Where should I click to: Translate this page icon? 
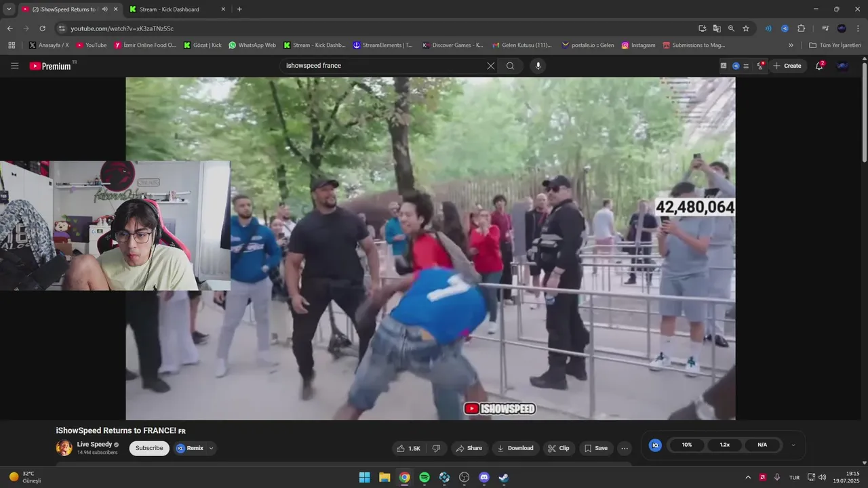(717, 28)
